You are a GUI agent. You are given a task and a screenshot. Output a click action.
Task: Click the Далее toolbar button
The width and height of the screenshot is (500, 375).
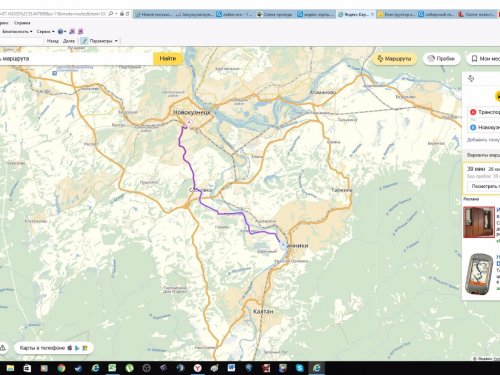tap(69, 41)
